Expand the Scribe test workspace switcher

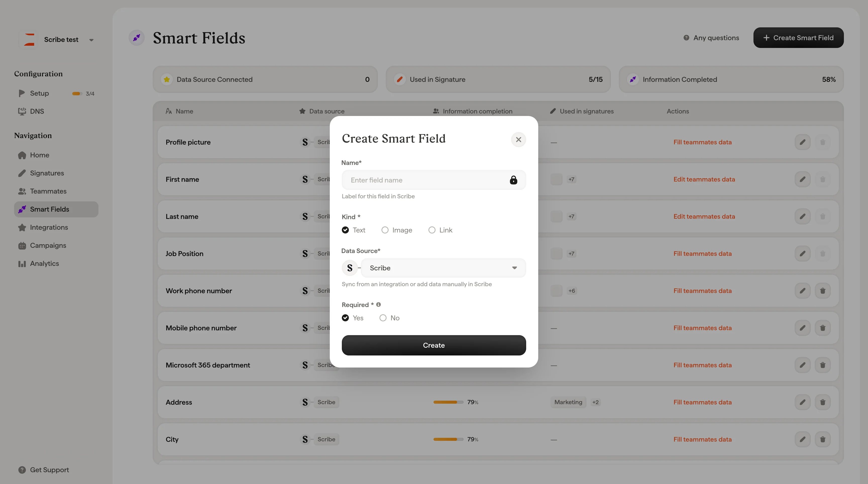[91, 40]
